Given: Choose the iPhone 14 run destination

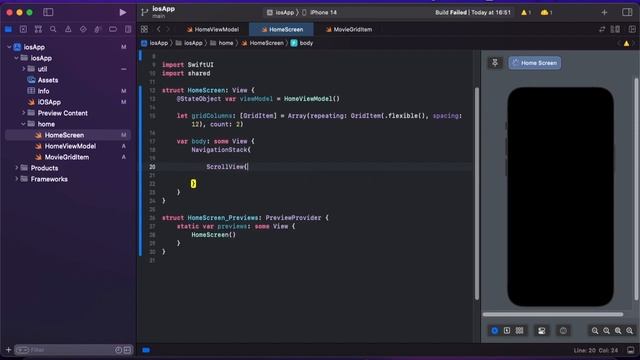Looking at the screenshot, I should (319, 13).
